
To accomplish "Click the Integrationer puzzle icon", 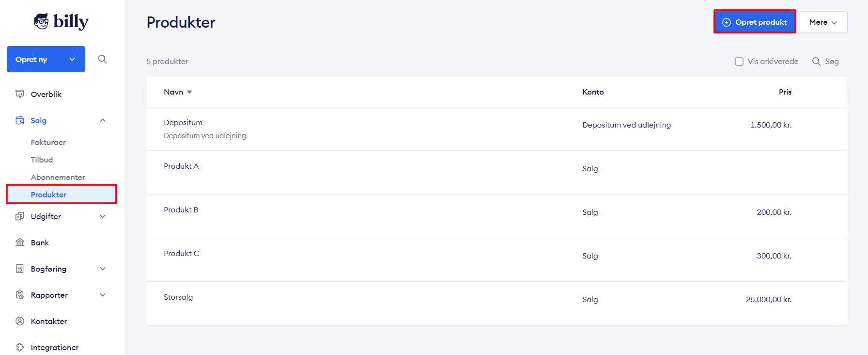I will coord(20,347).
